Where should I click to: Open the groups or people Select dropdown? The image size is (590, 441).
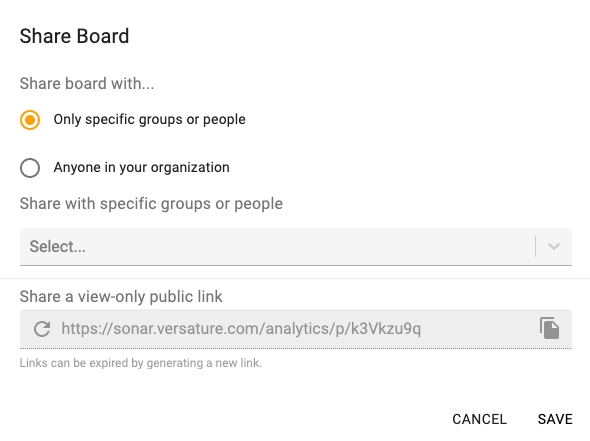[296, 247]
